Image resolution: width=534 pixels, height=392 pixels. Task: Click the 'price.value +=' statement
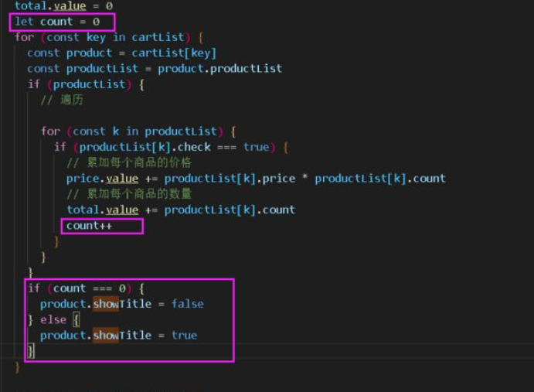[x=256, y=179]
